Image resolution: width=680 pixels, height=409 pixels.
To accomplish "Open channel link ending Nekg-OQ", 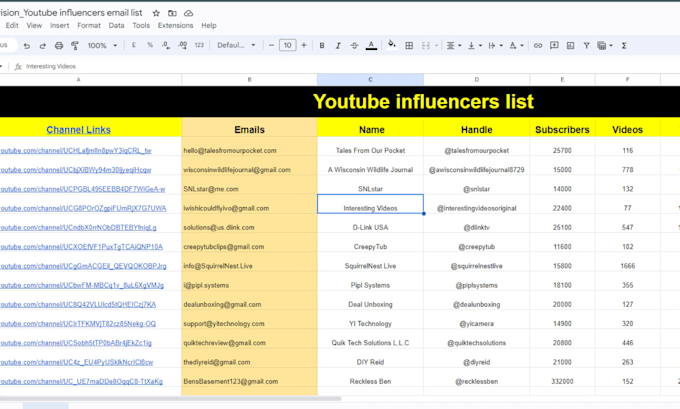I will click(78, 324).
